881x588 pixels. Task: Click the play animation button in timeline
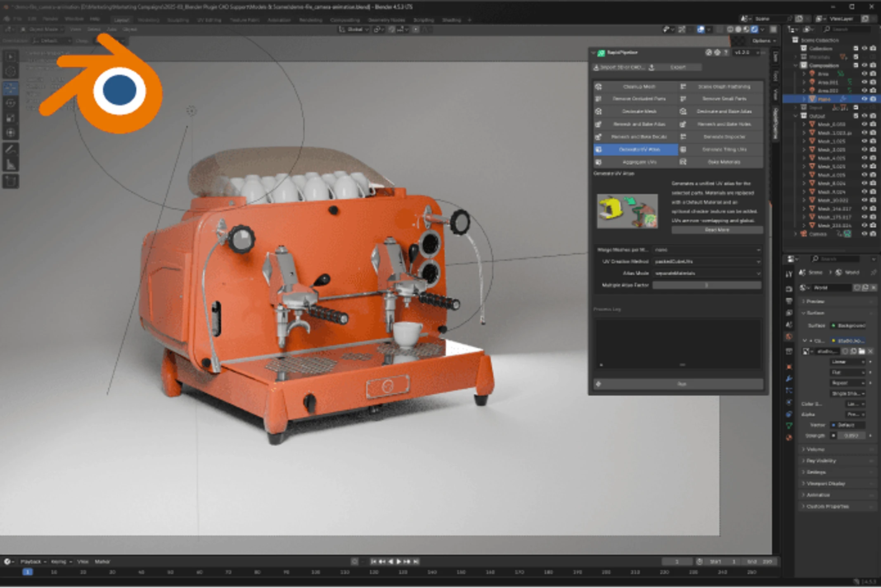pyautogui.click(x=398, y=562)
